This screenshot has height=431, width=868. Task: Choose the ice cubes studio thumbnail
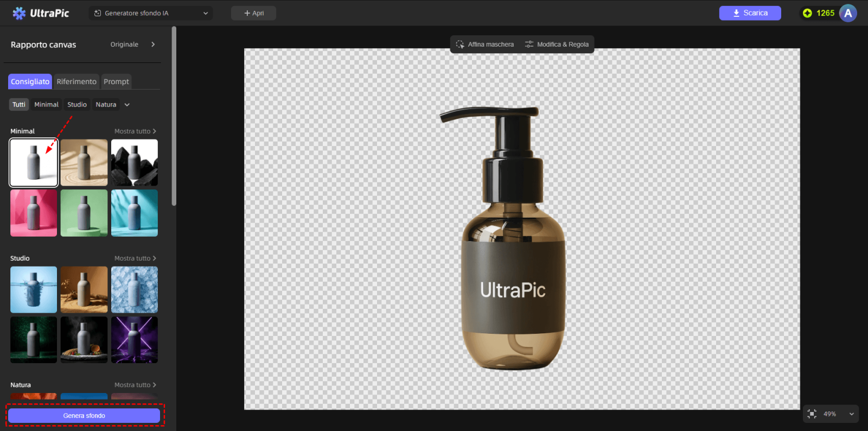[135, 289]
